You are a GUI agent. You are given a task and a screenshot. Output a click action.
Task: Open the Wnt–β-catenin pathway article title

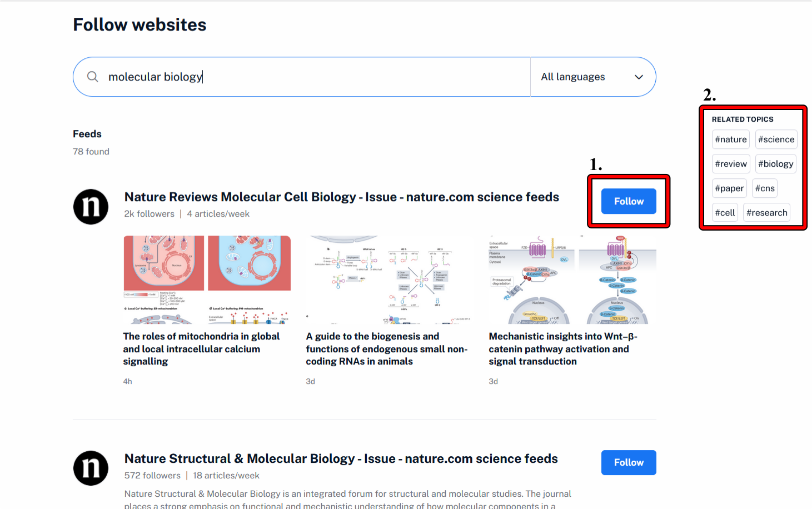coord(562,349)
